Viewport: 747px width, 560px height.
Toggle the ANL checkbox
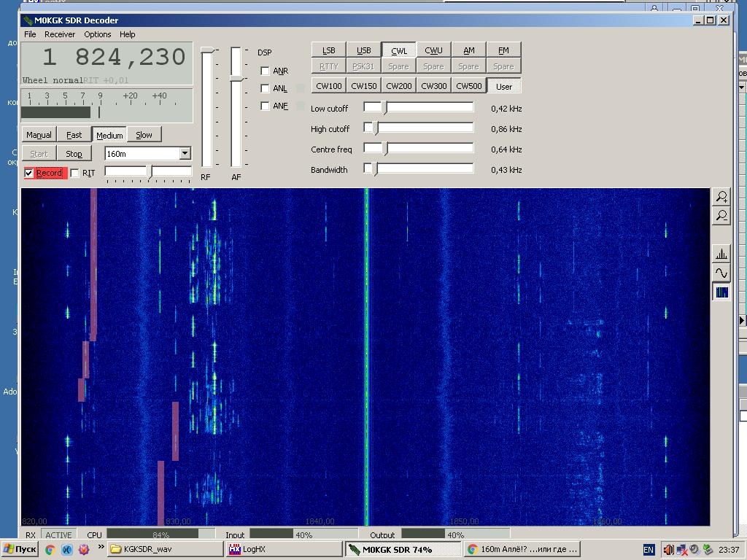(266, 88)
